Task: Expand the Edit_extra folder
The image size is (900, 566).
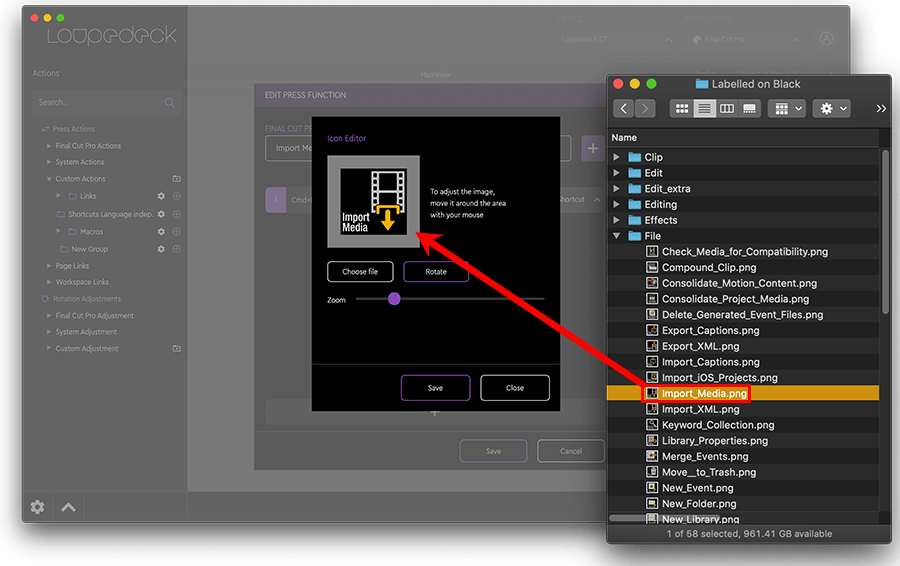Action: (x=616, y=188)
